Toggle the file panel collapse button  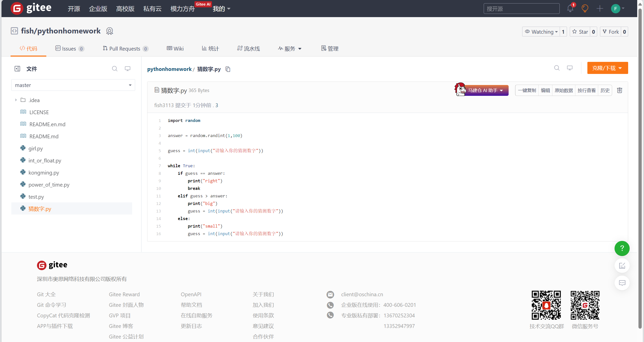click(x=17, y=69)
